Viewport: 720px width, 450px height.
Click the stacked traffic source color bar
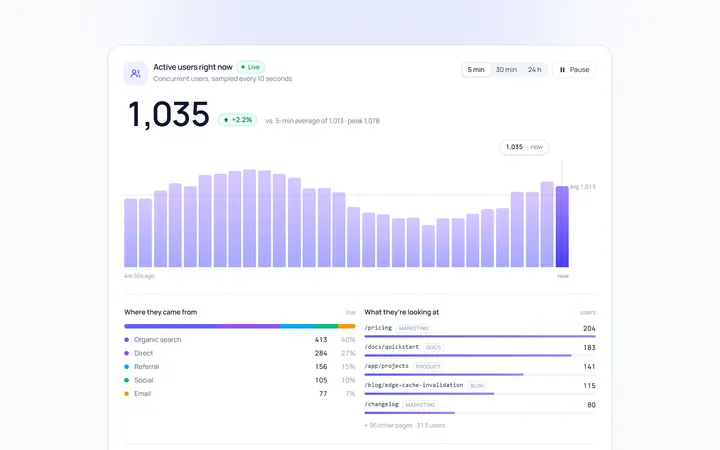(x=240, y=326)
